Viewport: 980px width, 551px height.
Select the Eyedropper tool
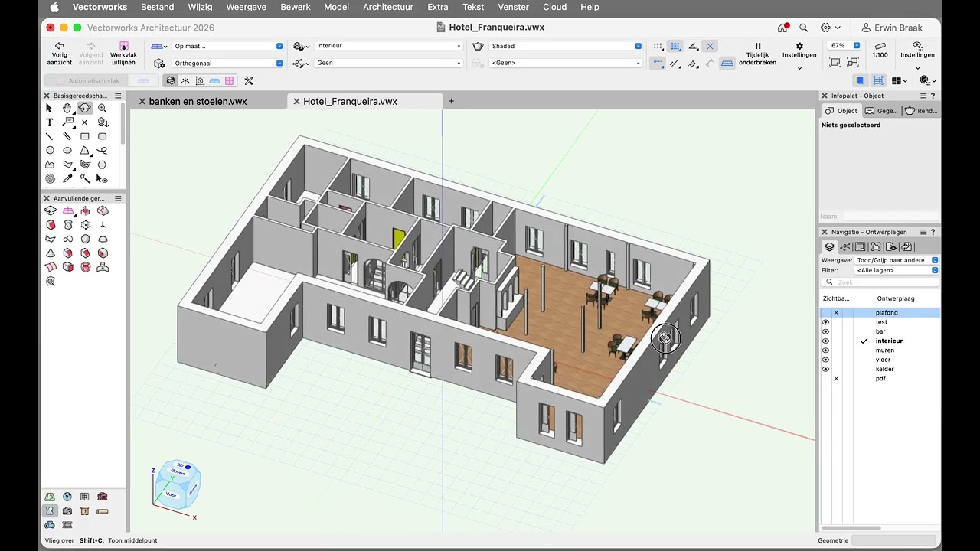click(67, 178)
